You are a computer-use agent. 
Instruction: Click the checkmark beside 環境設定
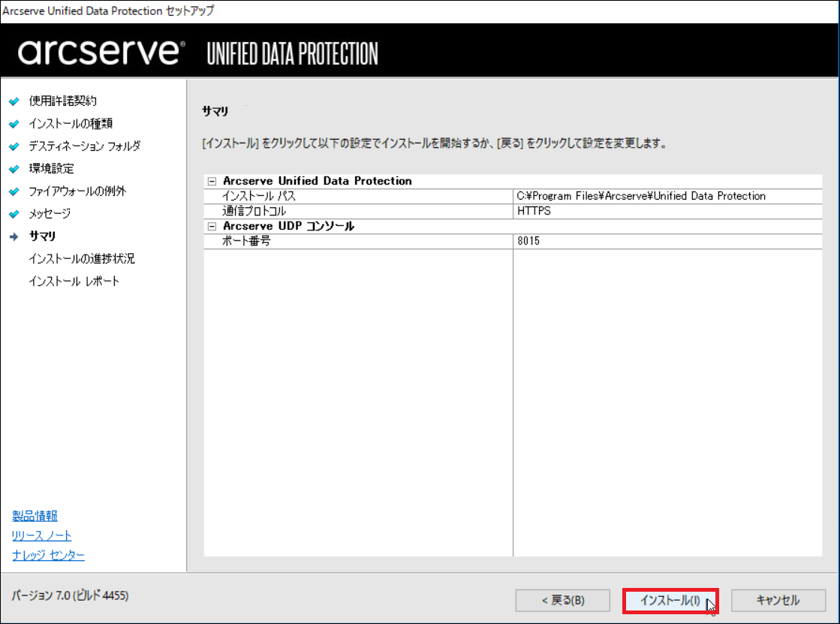click(14, 168)
